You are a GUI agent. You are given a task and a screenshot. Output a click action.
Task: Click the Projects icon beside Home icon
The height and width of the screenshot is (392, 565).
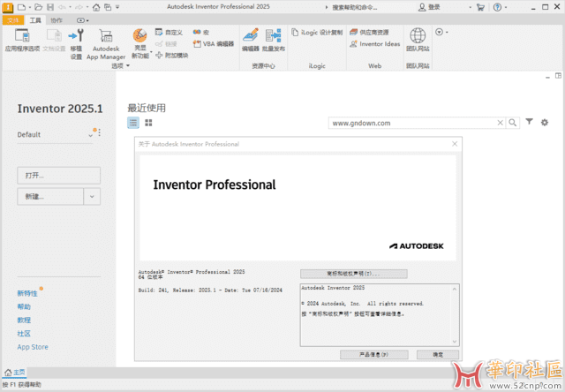pos(108,7)
